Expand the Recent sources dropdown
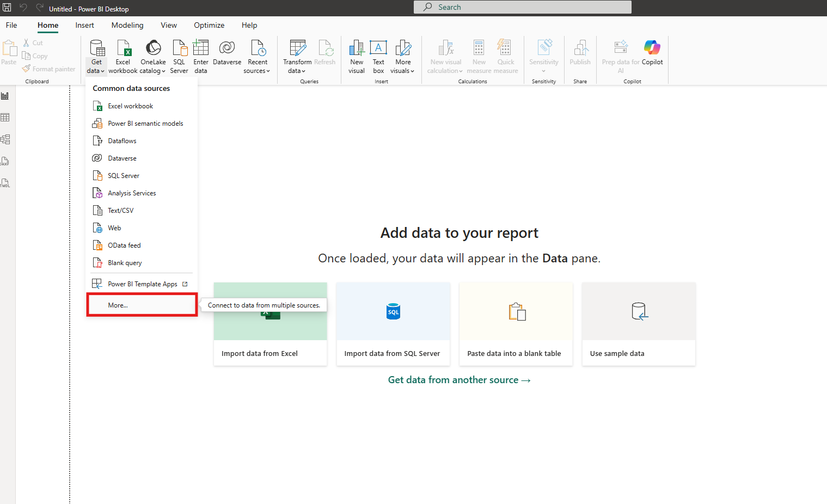 (257, 71)
